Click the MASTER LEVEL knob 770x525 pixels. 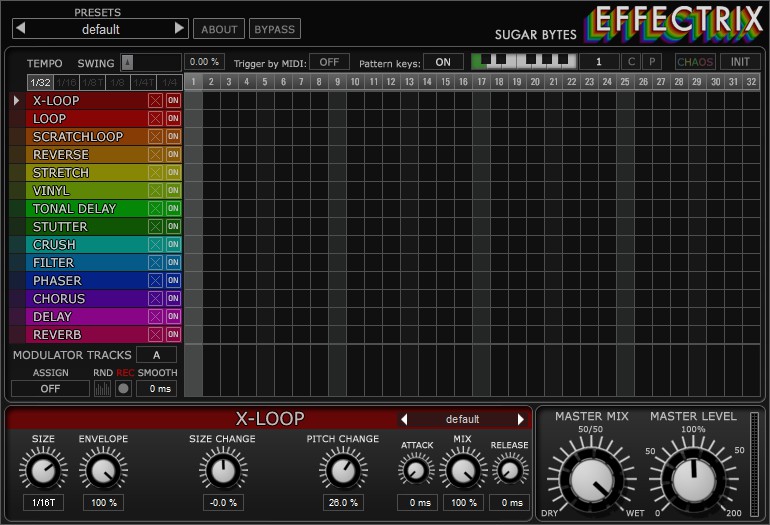point(693,481)
